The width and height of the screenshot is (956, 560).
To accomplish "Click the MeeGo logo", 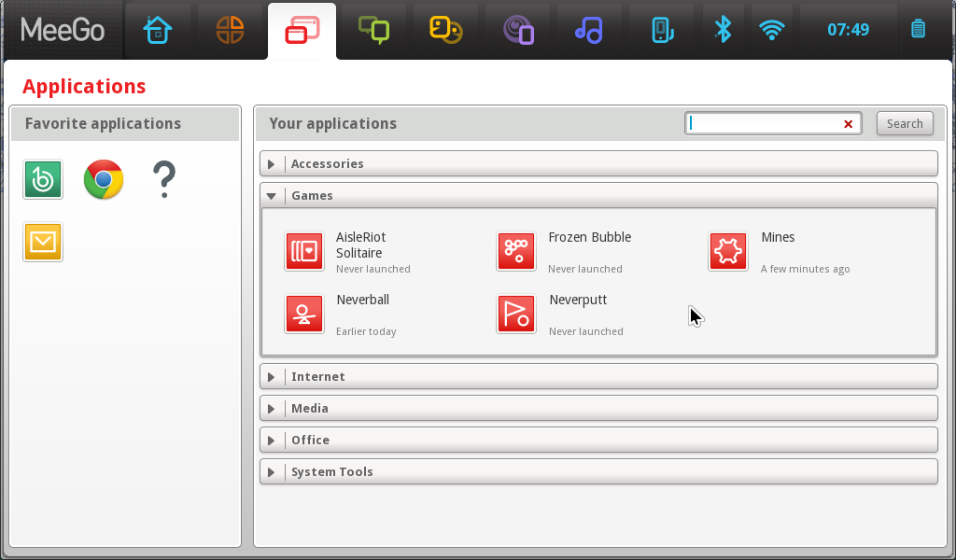I will click(63, 29).
